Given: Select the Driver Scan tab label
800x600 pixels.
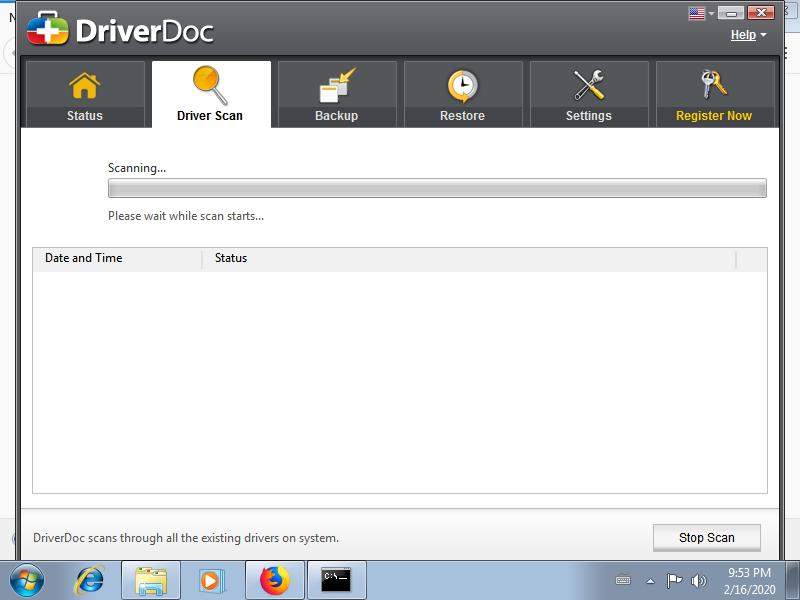Looking at the screenshot, I should (x=210, y=116).
